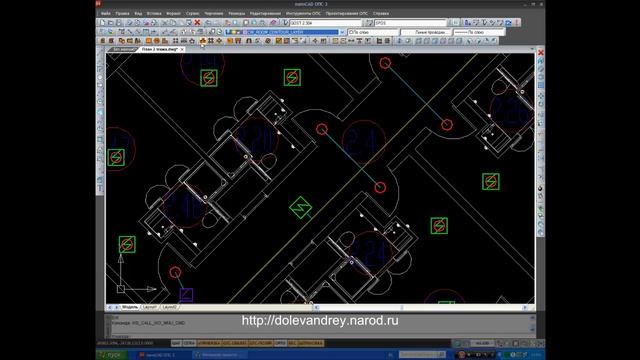Open the Вид menu

138,13
